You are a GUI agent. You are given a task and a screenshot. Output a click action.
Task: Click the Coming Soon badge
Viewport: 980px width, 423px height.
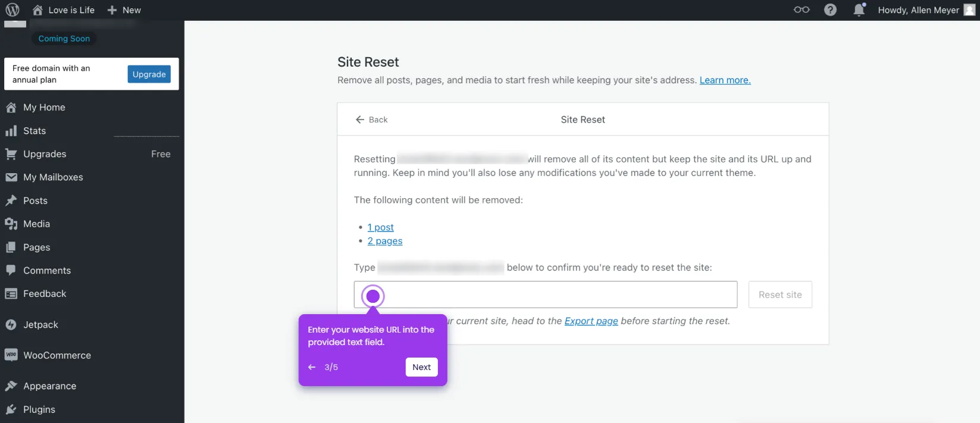pyautogui.click(x=64, y=39)
